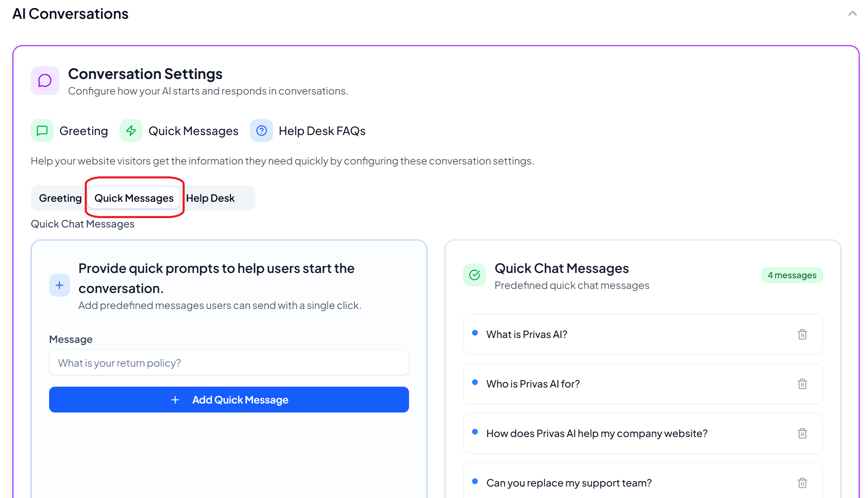Click the blue plus icon beside prompts heading
The width and height of the screenshot is (868, 498).
click(x=59, y=285)
